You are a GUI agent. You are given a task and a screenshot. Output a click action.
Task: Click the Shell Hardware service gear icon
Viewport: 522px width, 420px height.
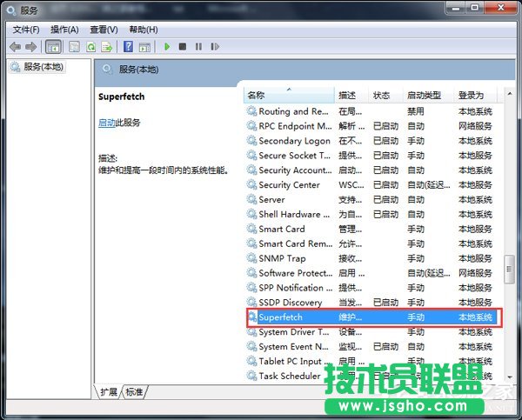[251, 214]
